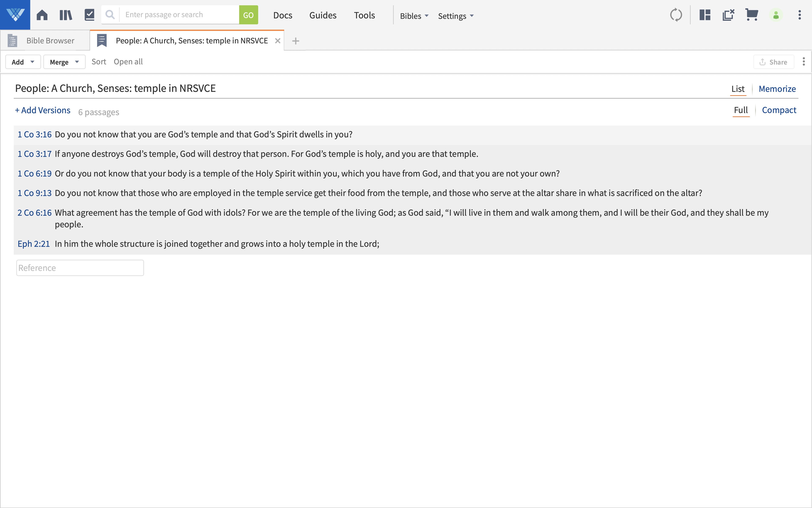
Task: Expand the Add dropdown button
Action: tap(23, 62)
